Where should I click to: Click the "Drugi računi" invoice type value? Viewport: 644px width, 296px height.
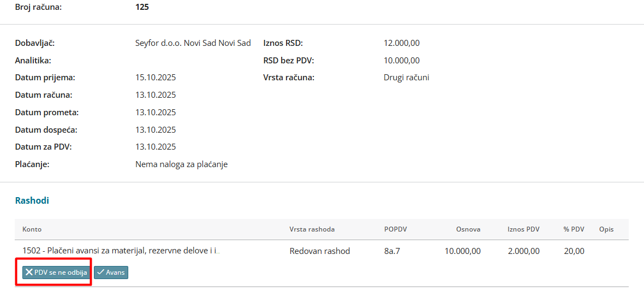[406, 78]
